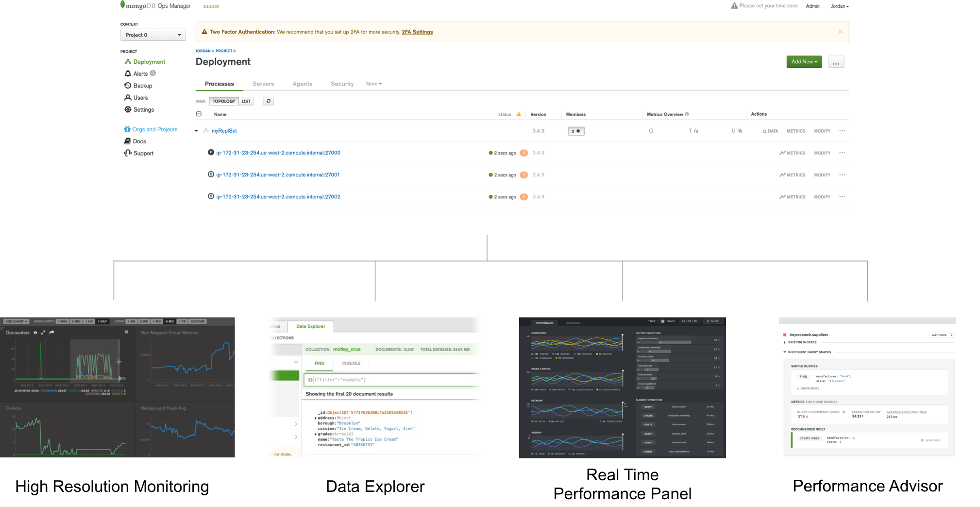The height and width of the screenshot is (507, 980).
Task: Select 1 DAY granularity in monitoring chart
Action: [x=102, y=321]
